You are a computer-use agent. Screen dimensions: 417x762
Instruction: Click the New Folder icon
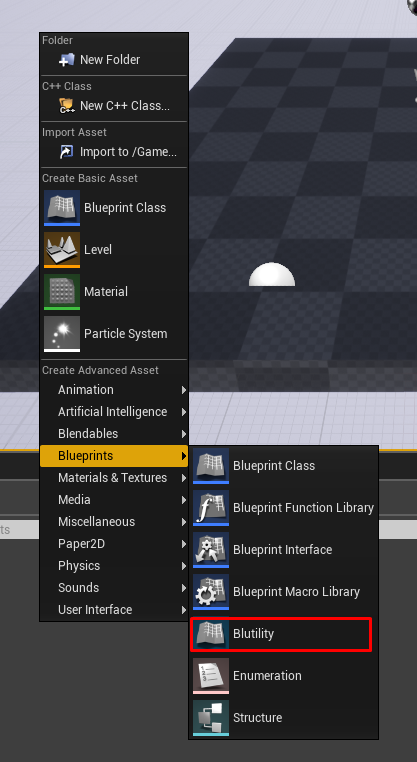(x=66, y=60)
